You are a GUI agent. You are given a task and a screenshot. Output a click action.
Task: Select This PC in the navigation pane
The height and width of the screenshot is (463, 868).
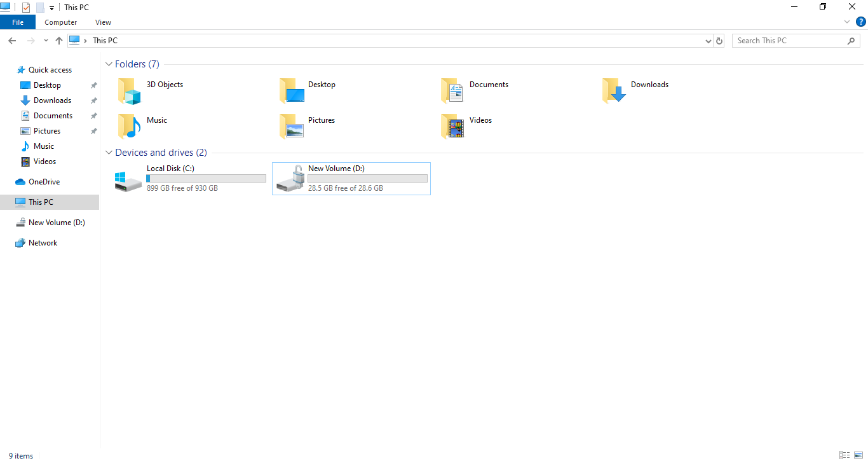[x=50, y=202]
